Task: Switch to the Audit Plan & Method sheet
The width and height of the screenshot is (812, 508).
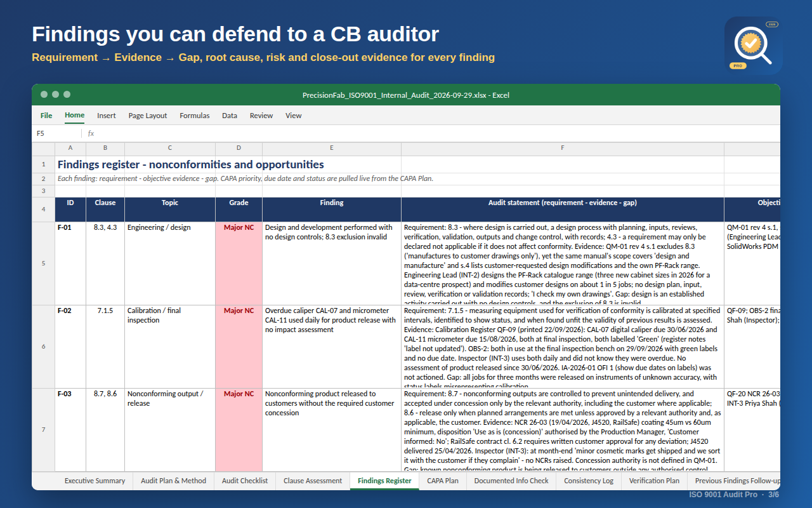Action: coord(174,481)
